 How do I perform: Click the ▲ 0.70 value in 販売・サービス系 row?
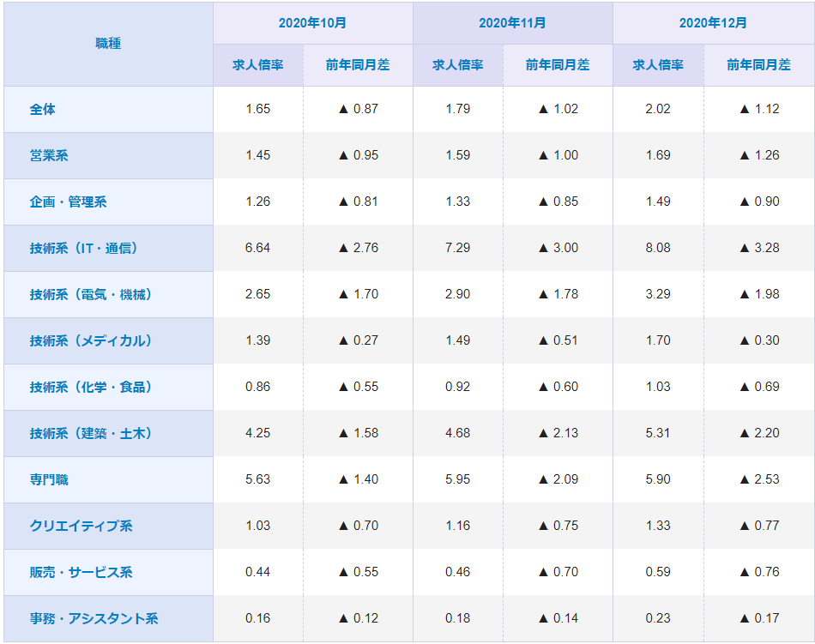tap(558, 572)
